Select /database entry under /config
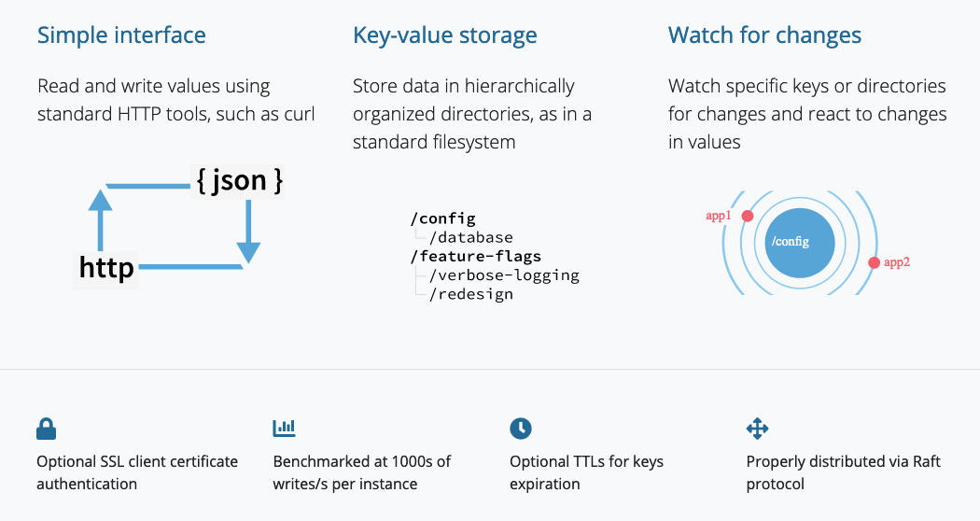Screen dimensions: 980x521 tap(470, 237)
